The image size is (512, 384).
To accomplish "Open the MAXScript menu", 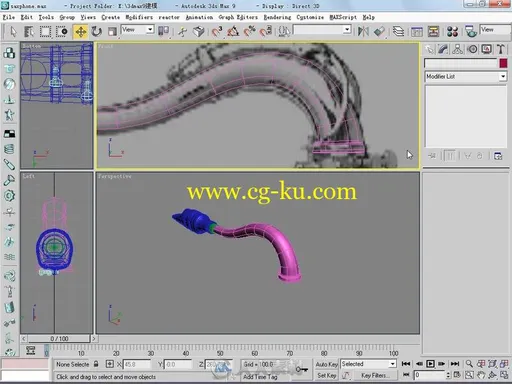I will 343,17.
